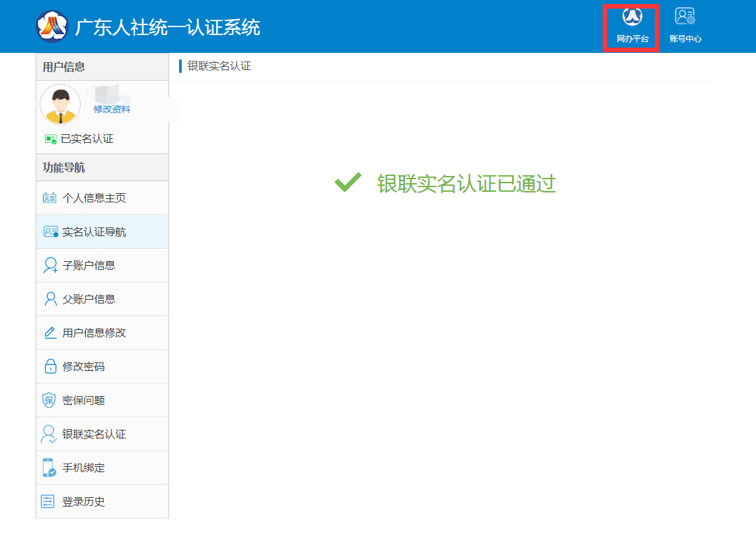
Task: Click the 登录历史 list icon
Action: point(48,501)
